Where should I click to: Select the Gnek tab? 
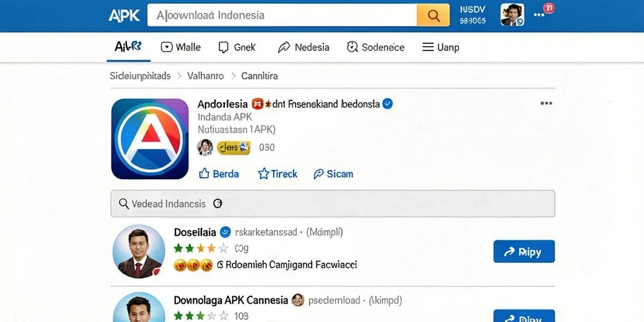(237, 47)
